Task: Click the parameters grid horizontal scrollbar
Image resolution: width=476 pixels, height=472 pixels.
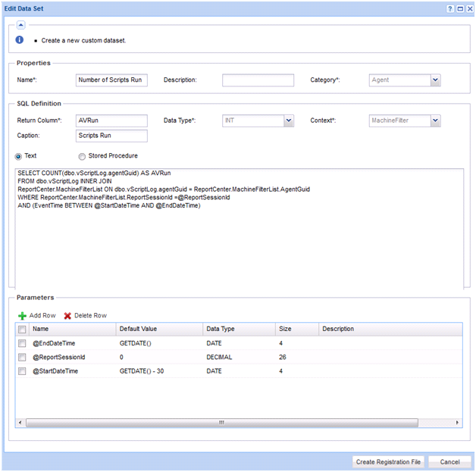Action: pyautogui.click(x=221, y=422)
